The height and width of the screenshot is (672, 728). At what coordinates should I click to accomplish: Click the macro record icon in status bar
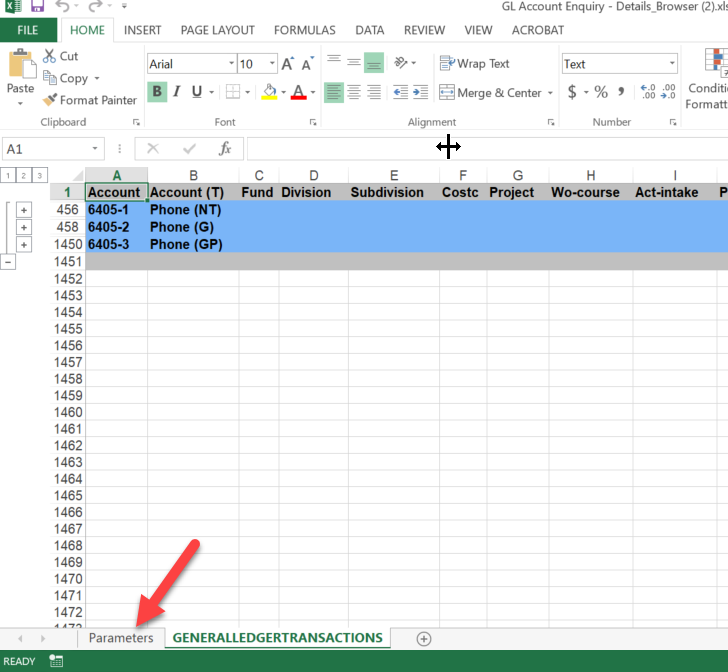(56, 661)
